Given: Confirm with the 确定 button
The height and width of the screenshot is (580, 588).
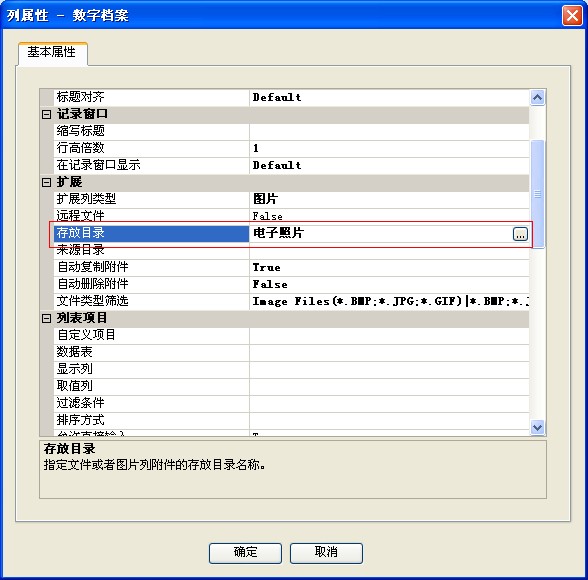Looking at the screenshot, I should coord(245,553).
